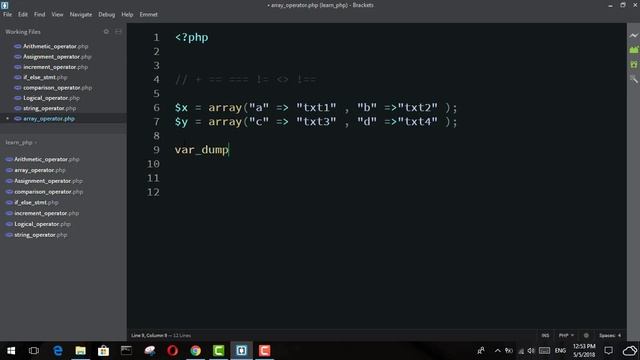This screenshot has width=640, height=360.
Task: Click the Working Files settings gear icon
Action: coord(106,31)
